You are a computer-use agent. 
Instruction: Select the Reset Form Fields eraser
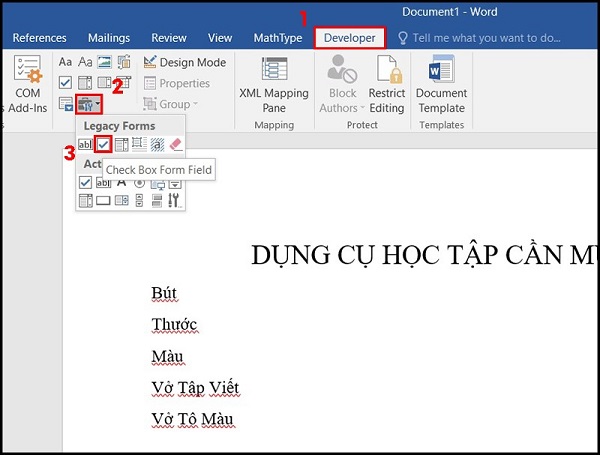(176, 144)
